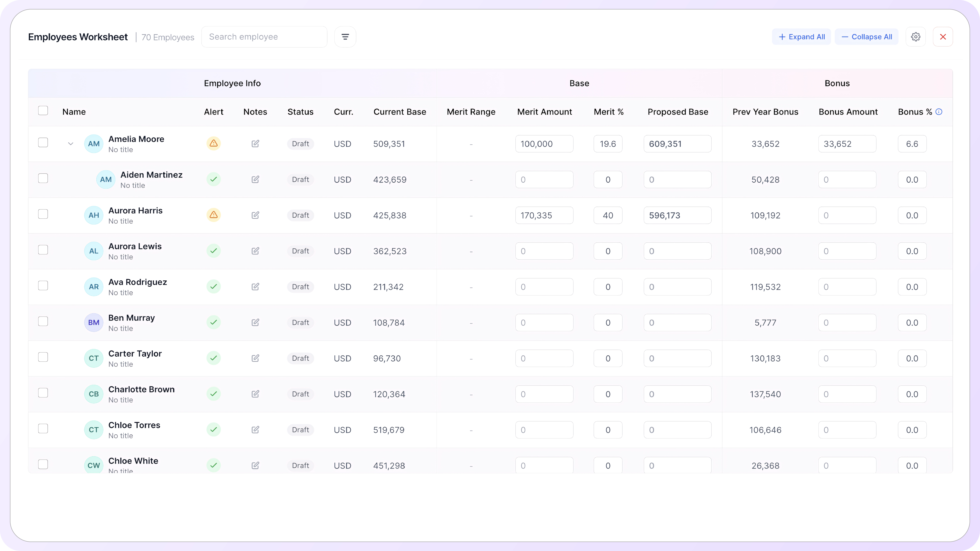Click Aurora Harris's Merit Amount field
Image resolution: width=980 pixels, height=551 pixels.
pos(544,215)
